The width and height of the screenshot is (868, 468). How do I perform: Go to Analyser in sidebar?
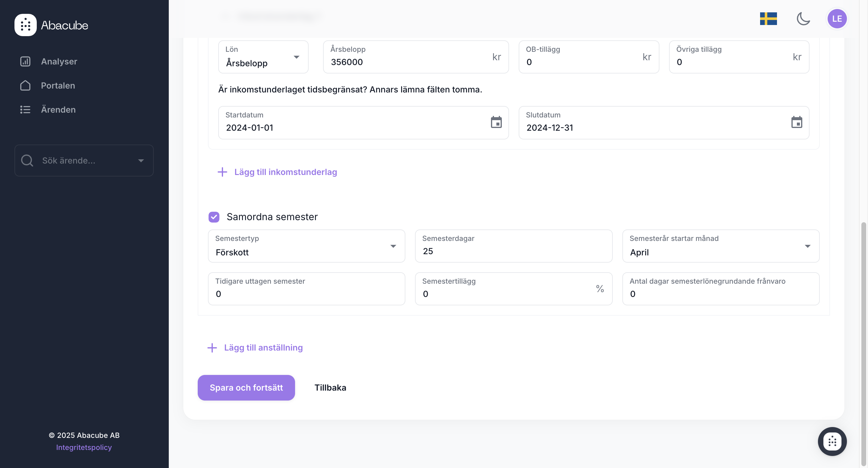click(x=59, y=62)
